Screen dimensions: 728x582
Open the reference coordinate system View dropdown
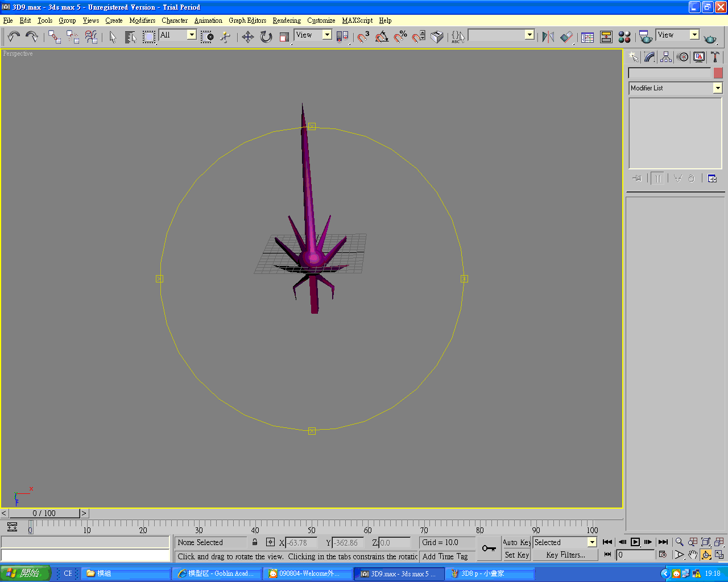pos(313,35)
